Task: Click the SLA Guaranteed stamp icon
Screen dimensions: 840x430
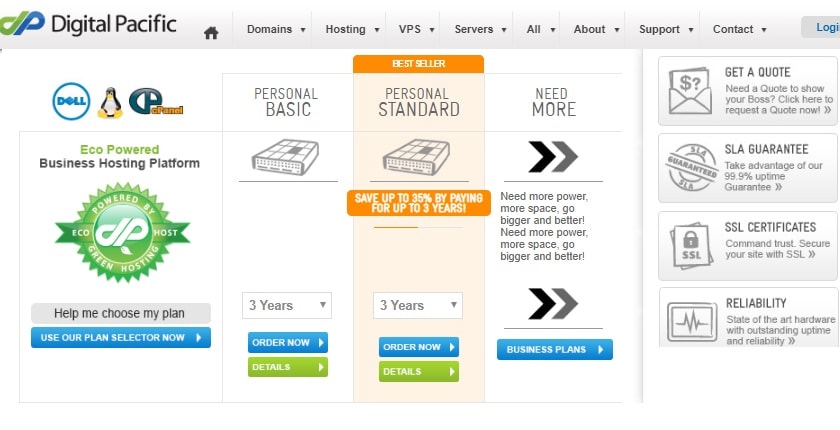Action: (692, 168)
